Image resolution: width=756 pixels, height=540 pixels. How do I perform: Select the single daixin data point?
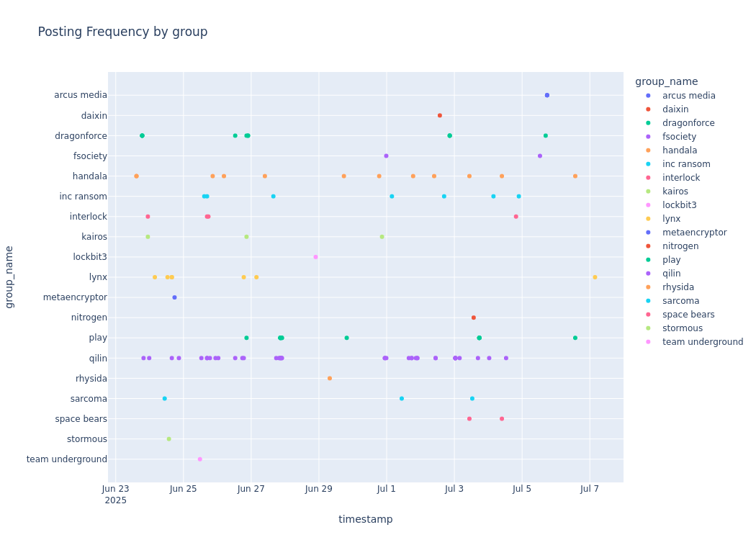coord(440,116)
